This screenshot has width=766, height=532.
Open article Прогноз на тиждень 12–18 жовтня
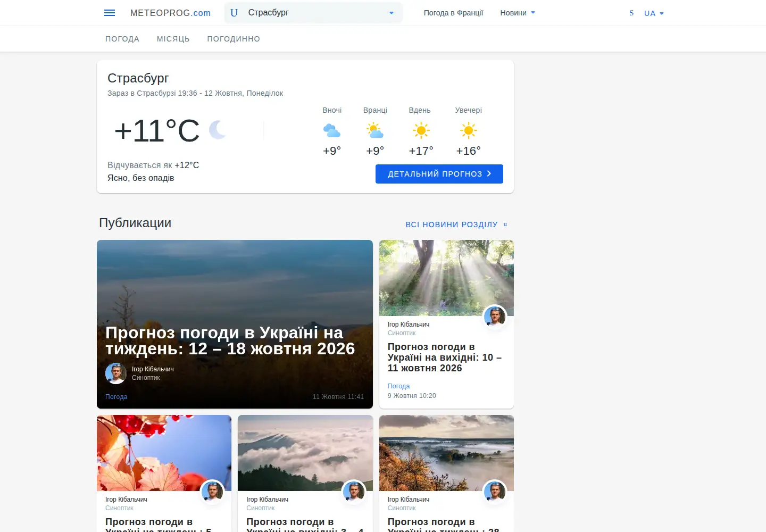[x=230, y=340]
